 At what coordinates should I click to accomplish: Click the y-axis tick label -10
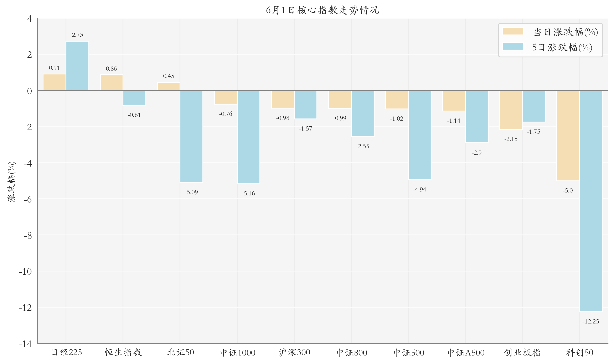(x=26, y=272)
